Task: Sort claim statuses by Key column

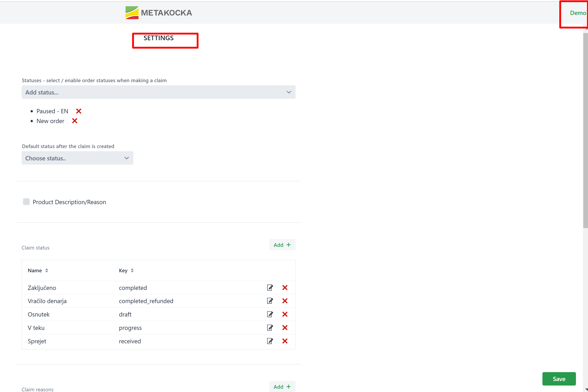Action: click(132, 270)
